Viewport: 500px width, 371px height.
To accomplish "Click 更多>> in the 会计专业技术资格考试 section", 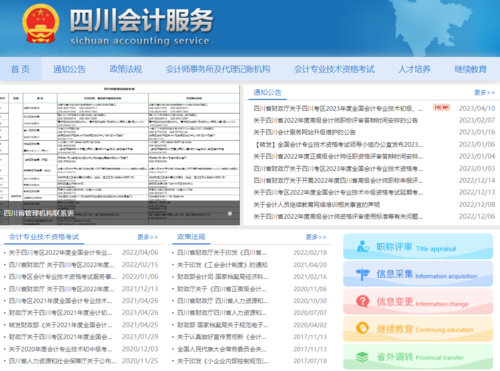I will coord(147,237).
